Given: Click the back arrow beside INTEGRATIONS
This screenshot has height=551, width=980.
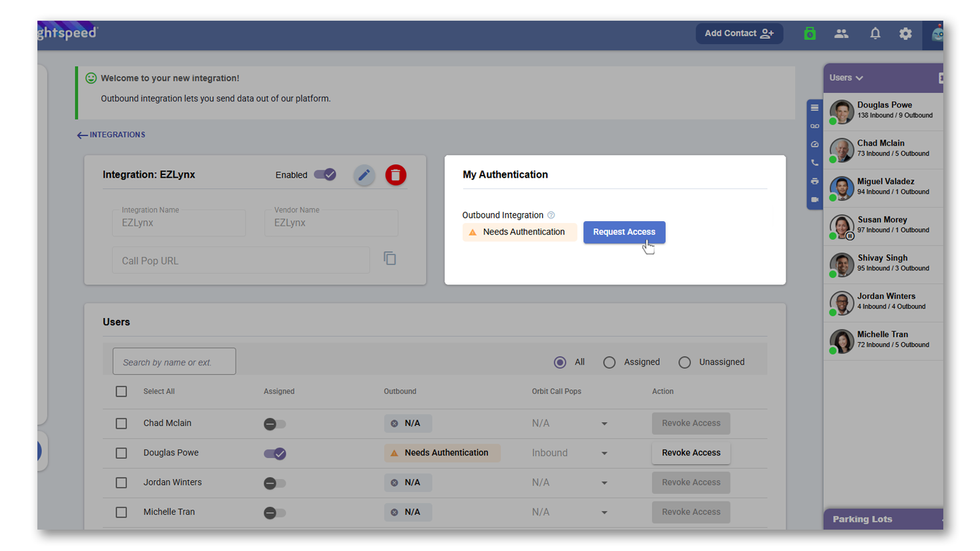Looking at the screenshot, I should coord(82,135).
